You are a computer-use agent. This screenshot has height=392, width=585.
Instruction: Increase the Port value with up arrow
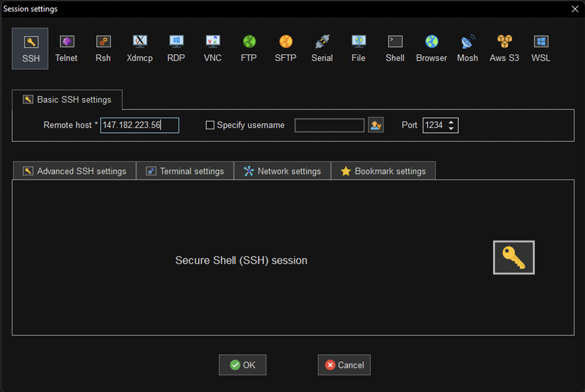451,122
